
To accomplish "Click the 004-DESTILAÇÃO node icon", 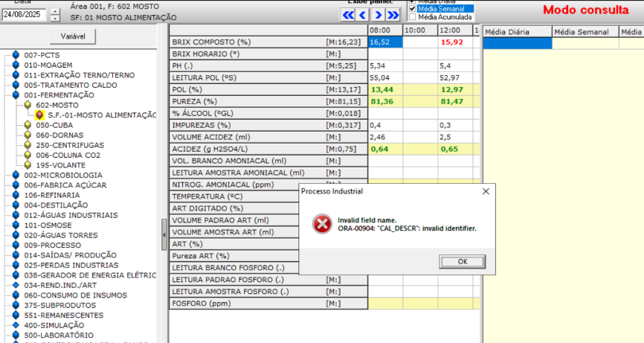I will click(x=16, y=205).
